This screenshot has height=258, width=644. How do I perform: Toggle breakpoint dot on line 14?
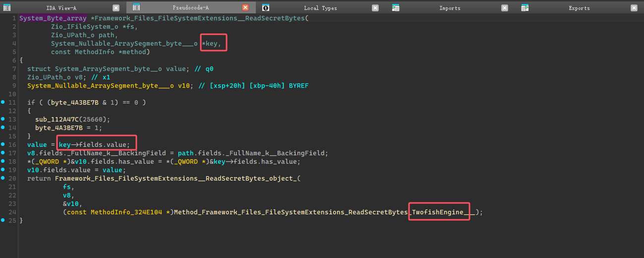pos(3,128)
